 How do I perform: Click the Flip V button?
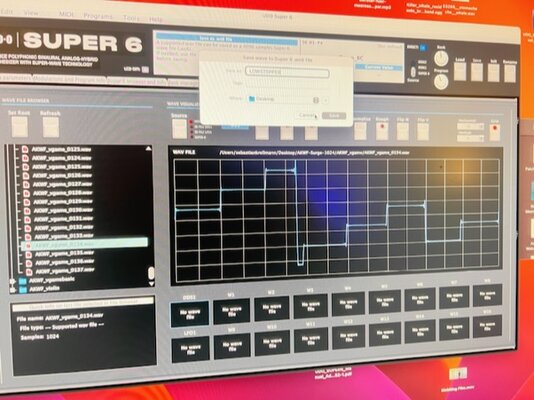point(423,131)
